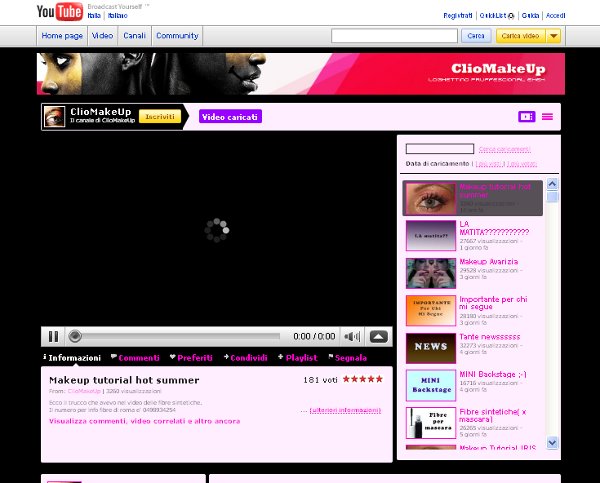Open the Makeup Avarizia video thumbnail
The width and height of the screenshot is (600, 483).
click(x=430, y=273)
